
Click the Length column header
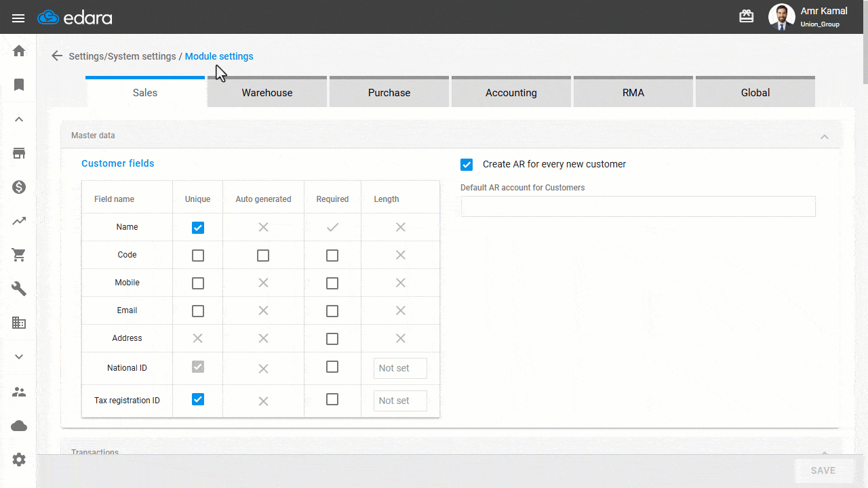[x=387, y=199]
